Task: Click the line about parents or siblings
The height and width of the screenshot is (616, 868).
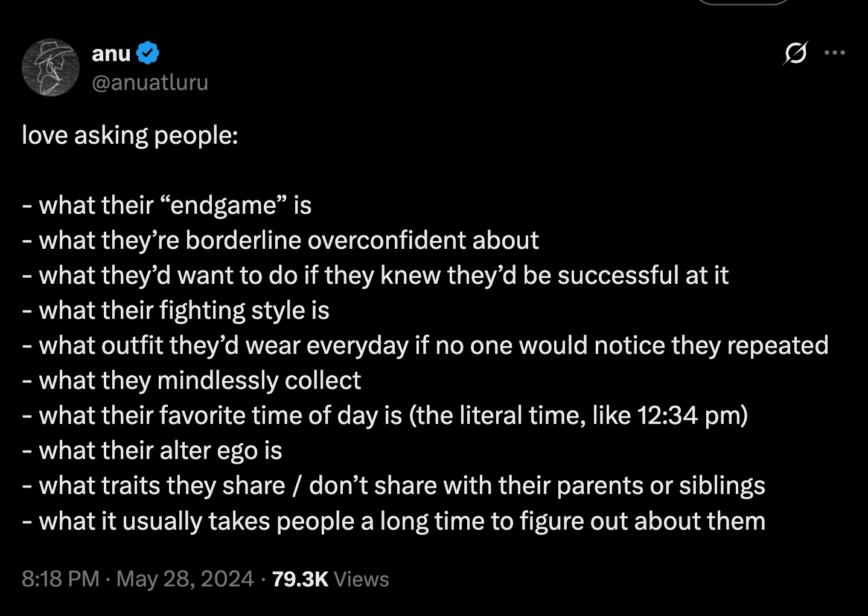Action: point(394,486)
